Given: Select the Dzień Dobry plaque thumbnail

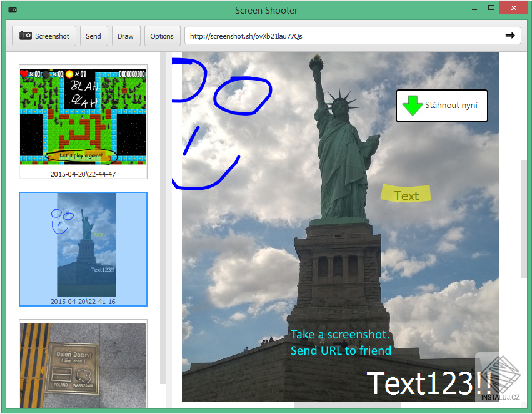Looking at the screenshot, I should 83,364.
